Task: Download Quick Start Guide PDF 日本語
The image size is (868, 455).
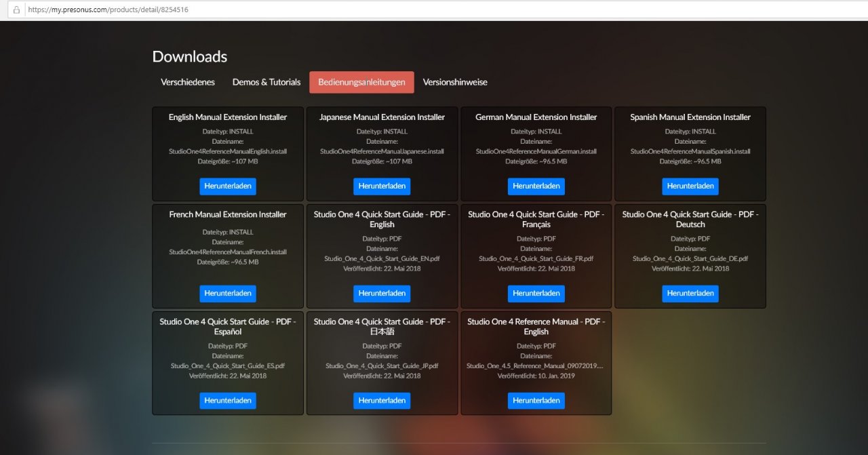Action: [382, 400]
